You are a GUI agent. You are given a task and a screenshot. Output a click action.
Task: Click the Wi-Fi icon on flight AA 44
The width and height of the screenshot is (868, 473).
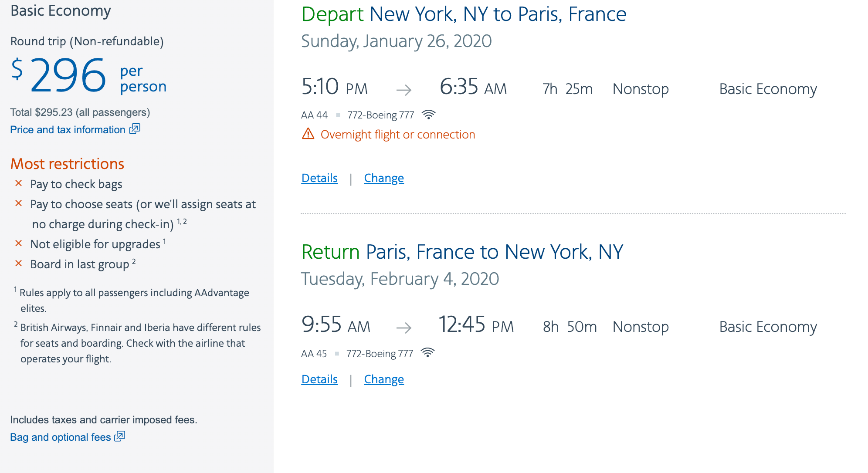coord(429,115)
